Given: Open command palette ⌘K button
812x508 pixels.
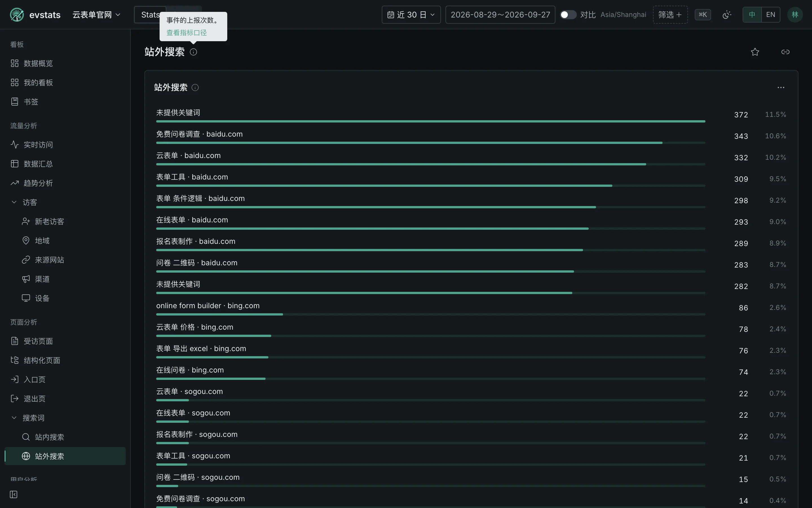Looking at the screenshot, I should pyautogui.click(x=703, y=15).
